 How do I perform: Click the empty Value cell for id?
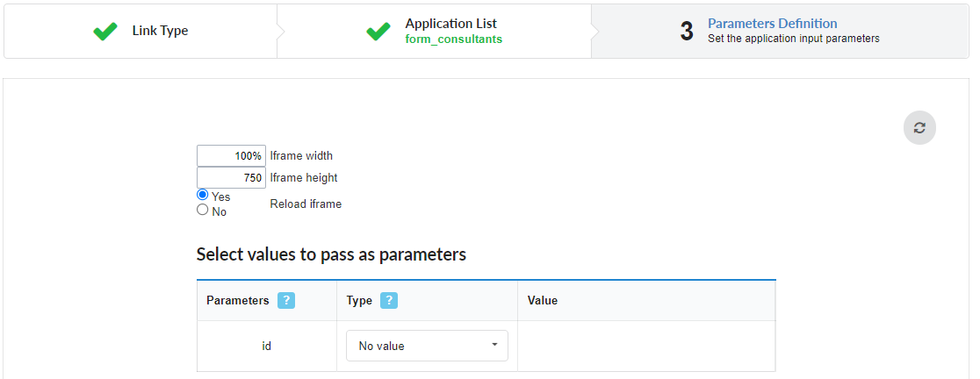point(647,346)
